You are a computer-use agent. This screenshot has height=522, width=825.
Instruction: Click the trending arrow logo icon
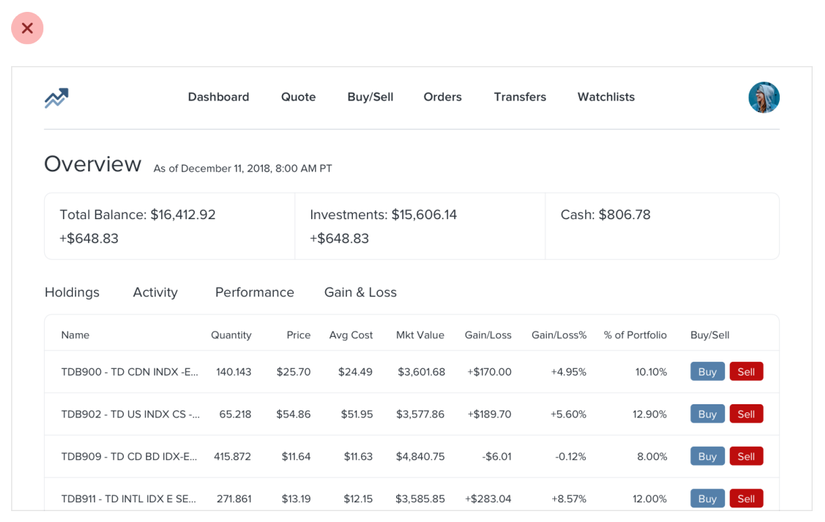coord(56,98)
